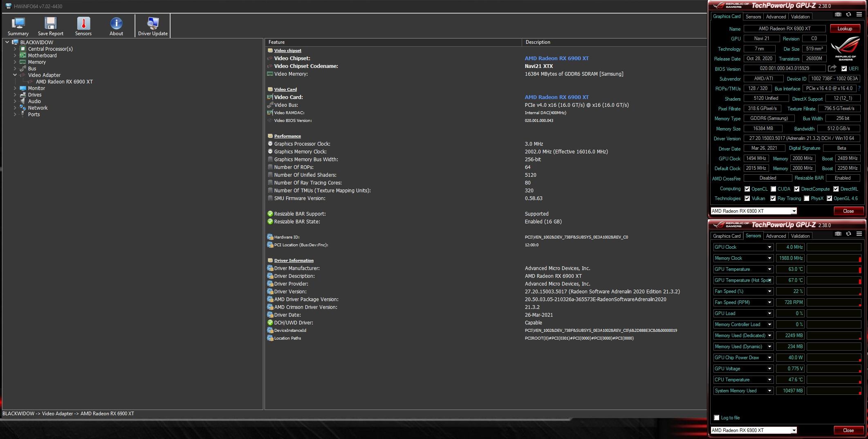Click Network icon in tree
Screen dimensions: 868x439
click(x=23, y=108)
